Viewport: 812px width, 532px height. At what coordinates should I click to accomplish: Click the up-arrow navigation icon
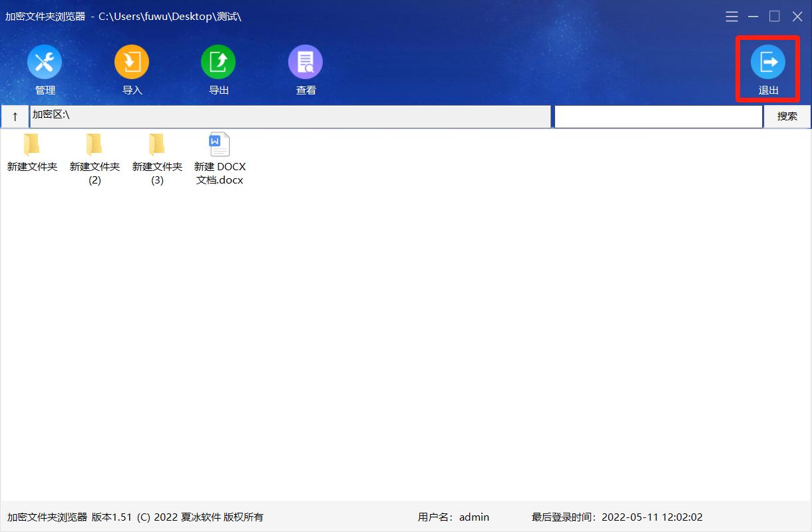coord(15,116)
